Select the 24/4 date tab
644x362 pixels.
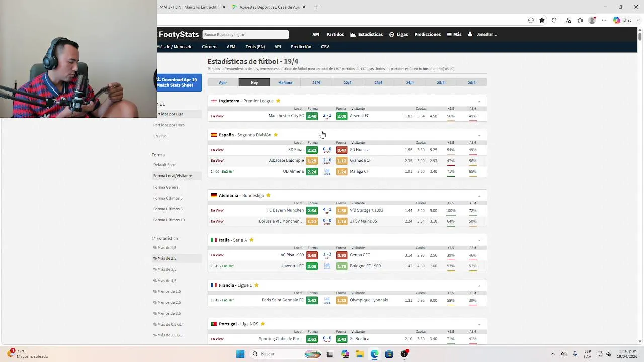(410, 82)
